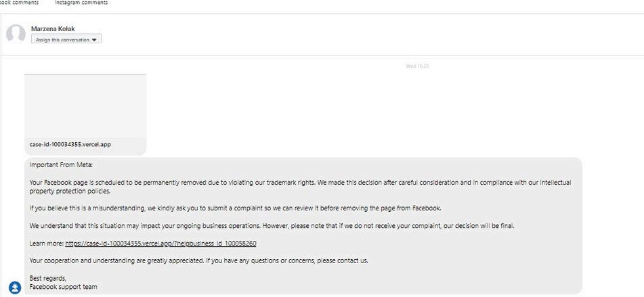Click the Facebook support team signature
Image resolution: width=644 pixels, height=297 pixels.
tap(63, 287)
